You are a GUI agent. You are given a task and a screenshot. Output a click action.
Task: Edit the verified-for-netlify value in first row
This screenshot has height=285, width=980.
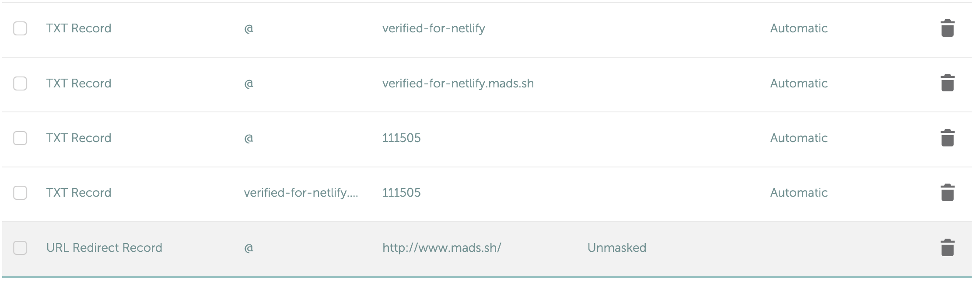433,28
